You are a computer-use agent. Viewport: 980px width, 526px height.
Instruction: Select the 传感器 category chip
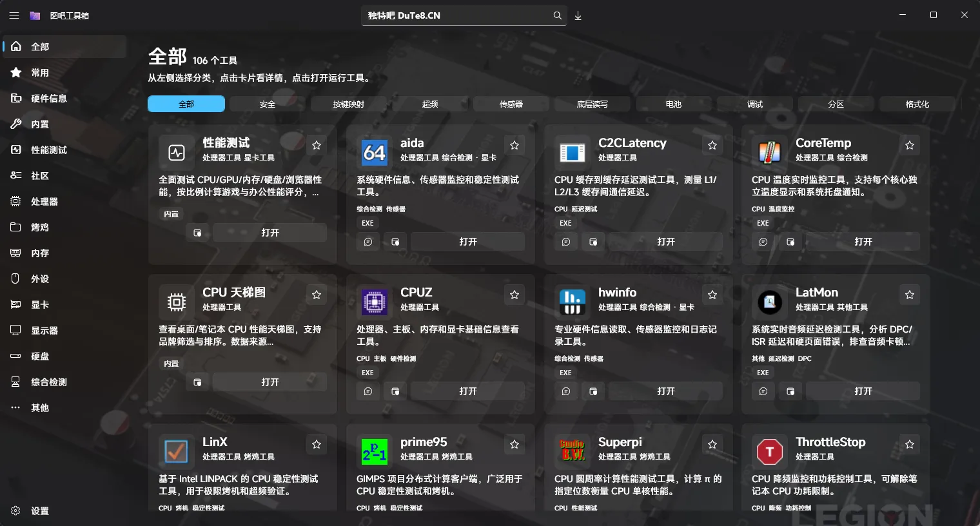click(x=511, y=104)
